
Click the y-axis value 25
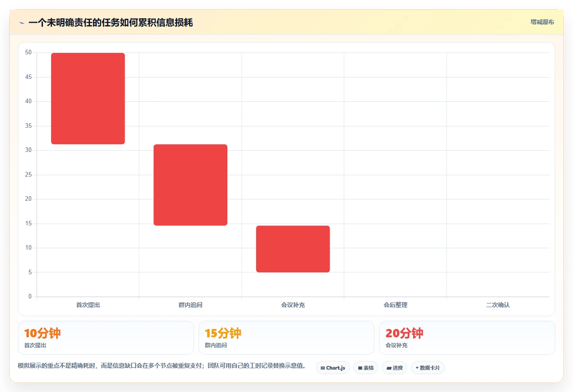point(28,175)
